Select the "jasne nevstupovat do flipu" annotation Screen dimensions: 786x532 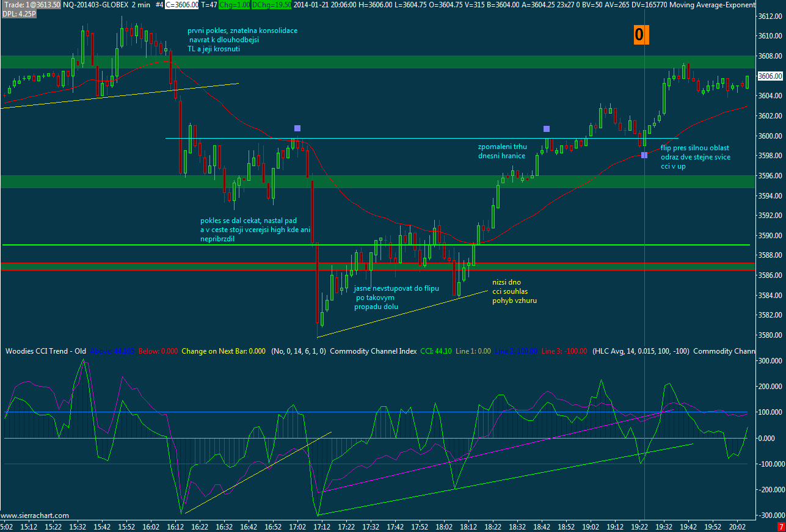(x=396, y=297)
